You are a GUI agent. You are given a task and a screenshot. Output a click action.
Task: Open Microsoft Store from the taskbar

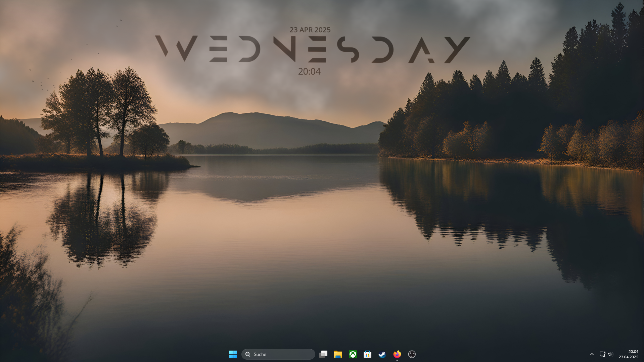pyautogui.click(x=368, y=354)
